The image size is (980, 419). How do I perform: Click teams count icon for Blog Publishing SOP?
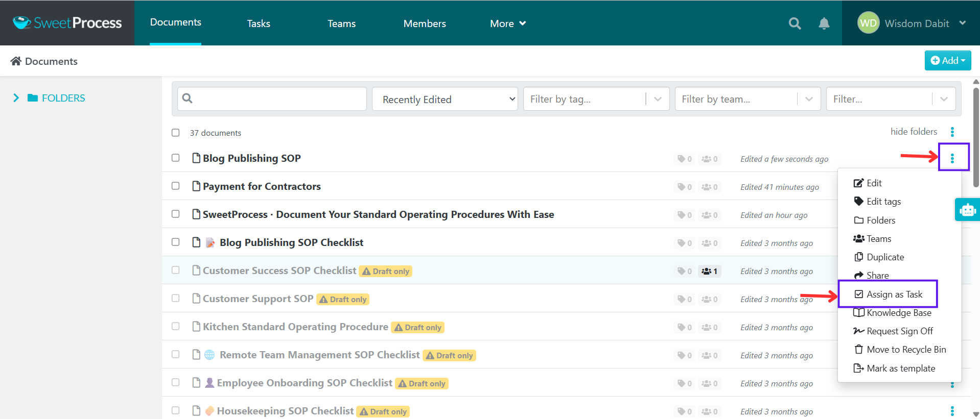pyautogui.click(x=709, y=159)
